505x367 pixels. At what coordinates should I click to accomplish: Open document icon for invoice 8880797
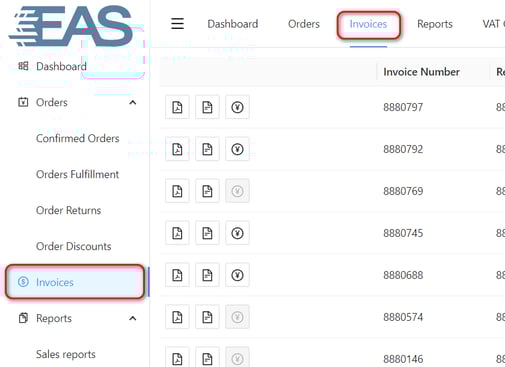click(207, 107)
